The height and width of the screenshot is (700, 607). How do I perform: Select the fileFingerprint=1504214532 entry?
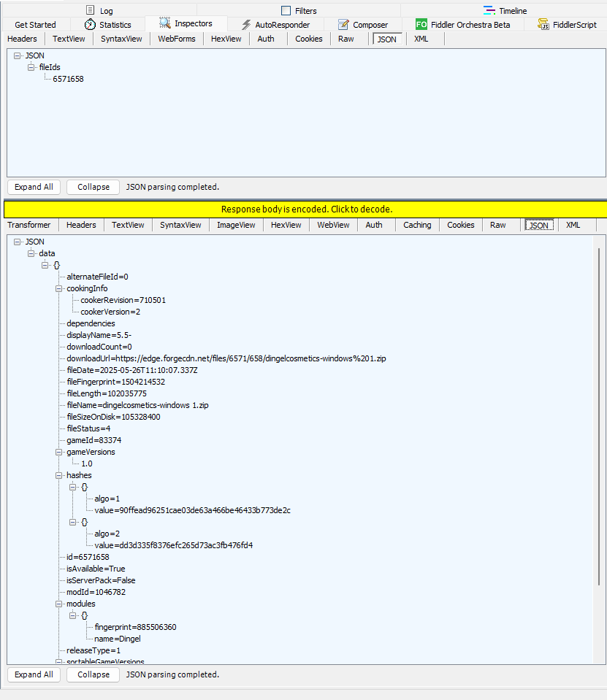tap(115, 382)
